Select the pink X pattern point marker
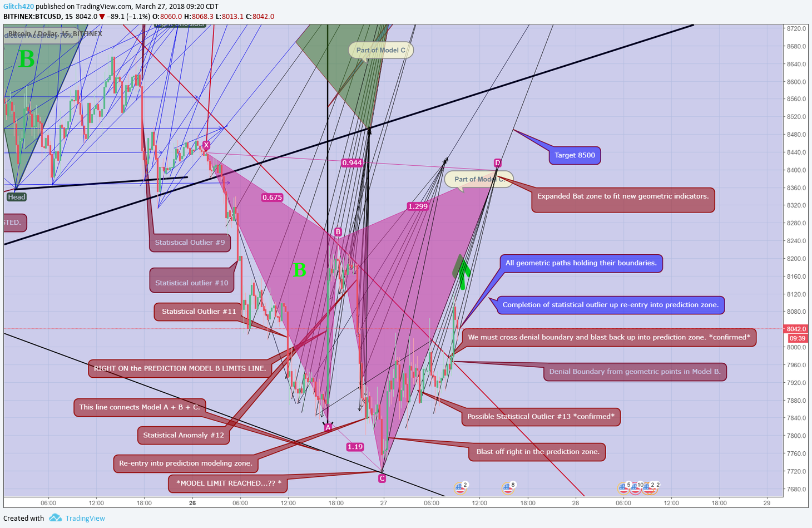This screenshot has height=528, width=812. click(x=206, y=145)
